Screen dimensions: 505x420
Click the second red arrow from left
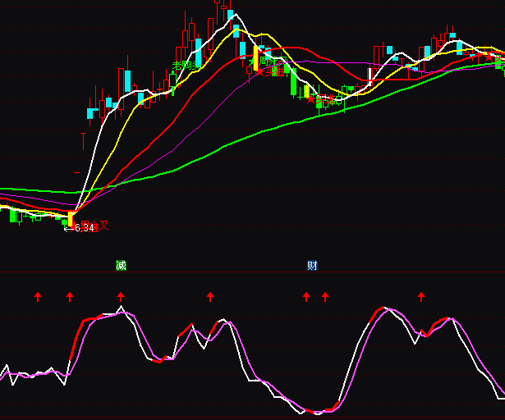coord(70,296)
